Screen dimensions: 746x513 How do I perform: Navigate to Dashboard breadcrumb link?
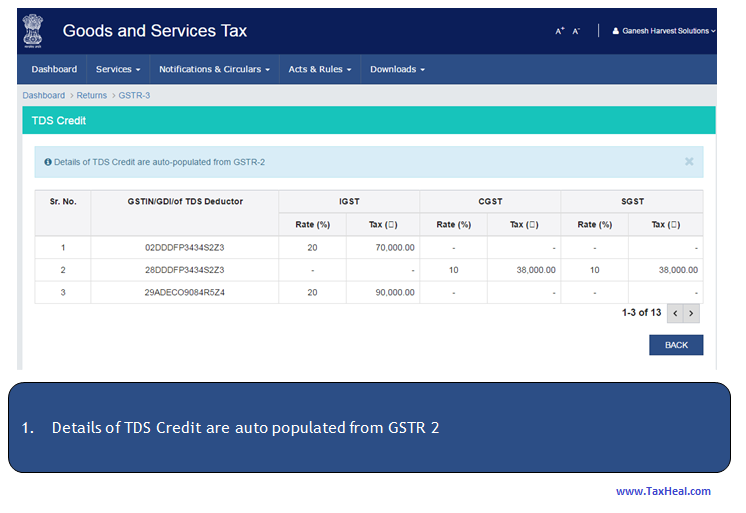coord(44,95)
